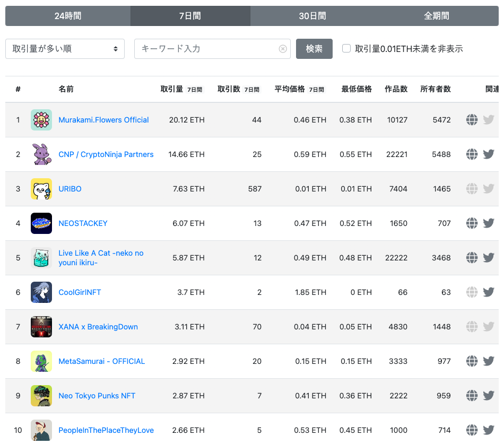Open Neo Tokyo Punks NFT link
504x444 pixels.
point(97,395)
